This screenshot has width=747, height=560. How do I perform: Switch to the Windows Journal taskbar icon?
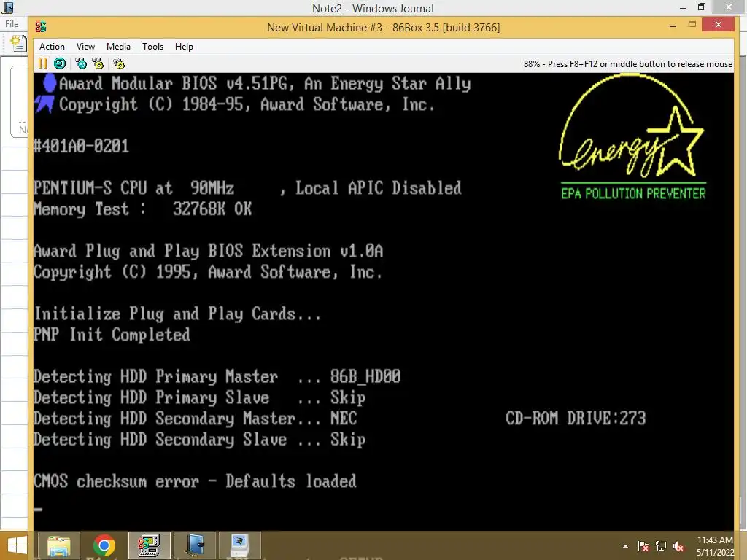(195, 545)
